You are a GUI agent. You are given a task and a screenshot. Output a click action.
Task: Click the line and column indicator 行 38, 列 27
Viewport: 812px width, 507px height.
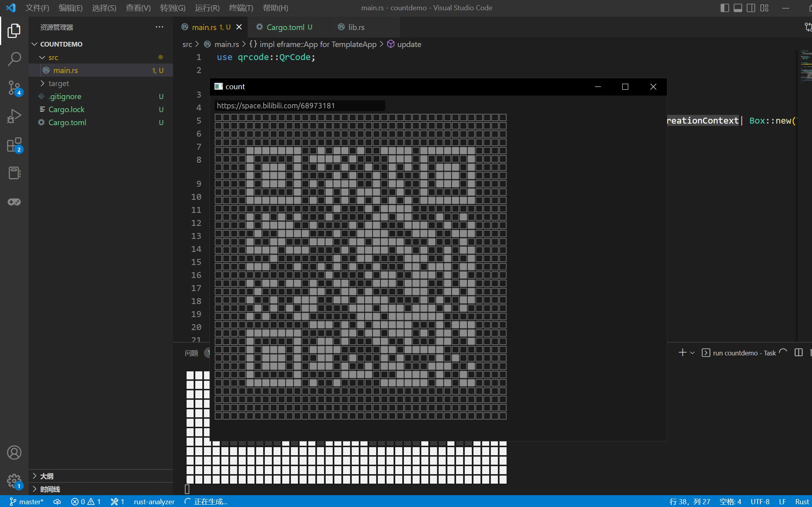click(690, 501)
